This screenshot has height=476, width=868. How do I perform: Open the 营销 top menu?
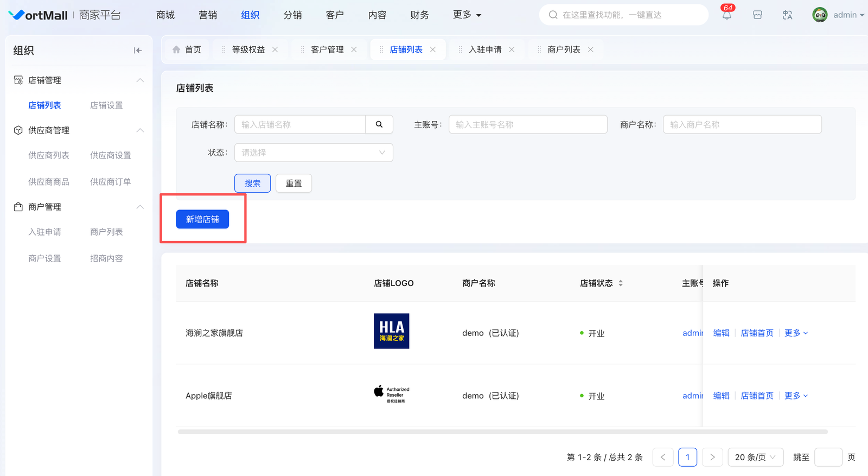click(x=208, y=15)
